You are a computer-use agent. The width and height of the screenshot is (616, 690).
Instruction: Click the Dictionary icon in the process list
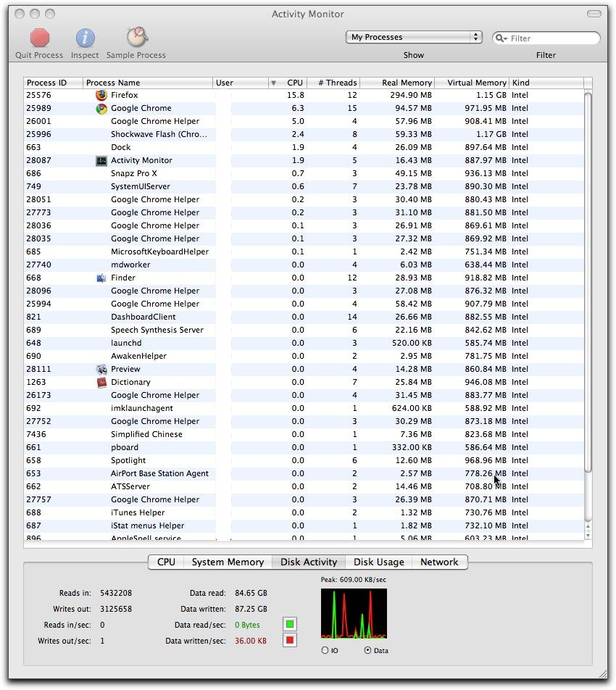click(x=100, y=382)
